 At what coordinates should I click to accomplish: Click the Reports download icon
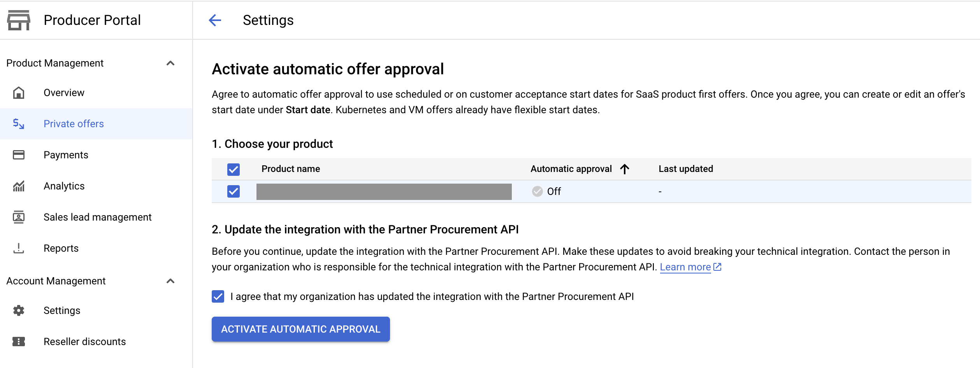(19, 248)
